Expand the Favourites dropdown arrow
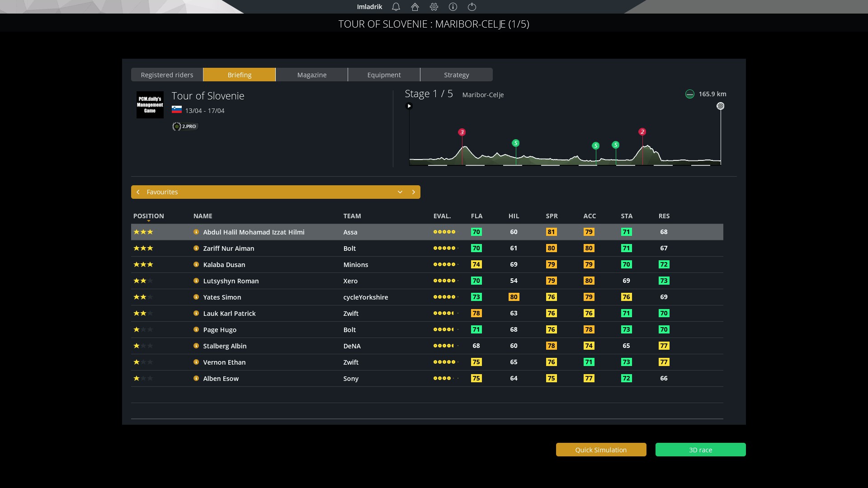 click(400, 192)
